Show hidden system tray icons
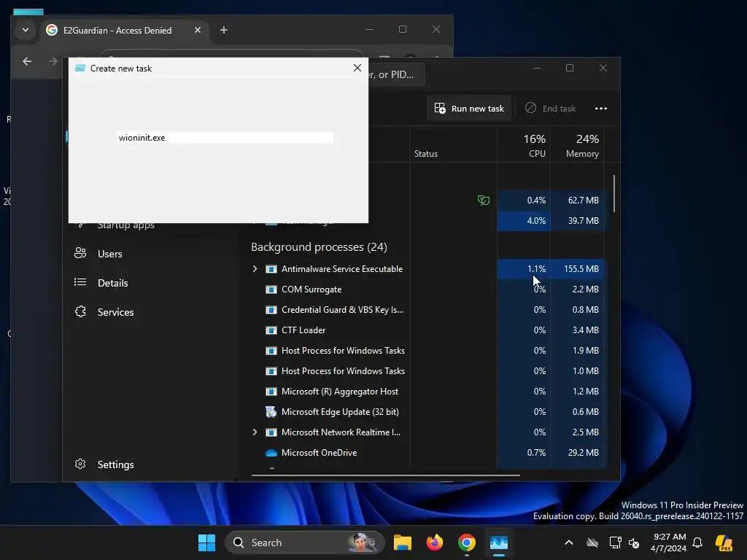Screen dimensions: 747x560 coord(569,542)
